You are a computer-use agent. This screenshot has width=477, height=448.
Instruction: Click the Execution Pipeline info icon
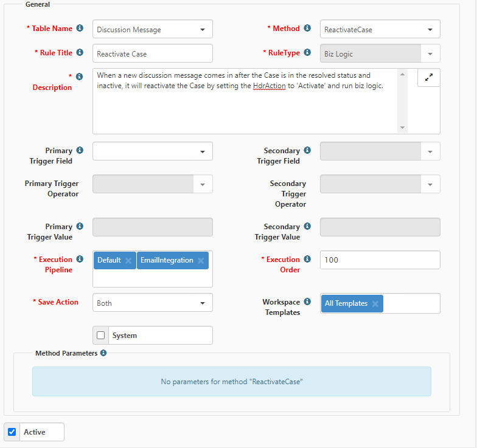tap(80, 260)
